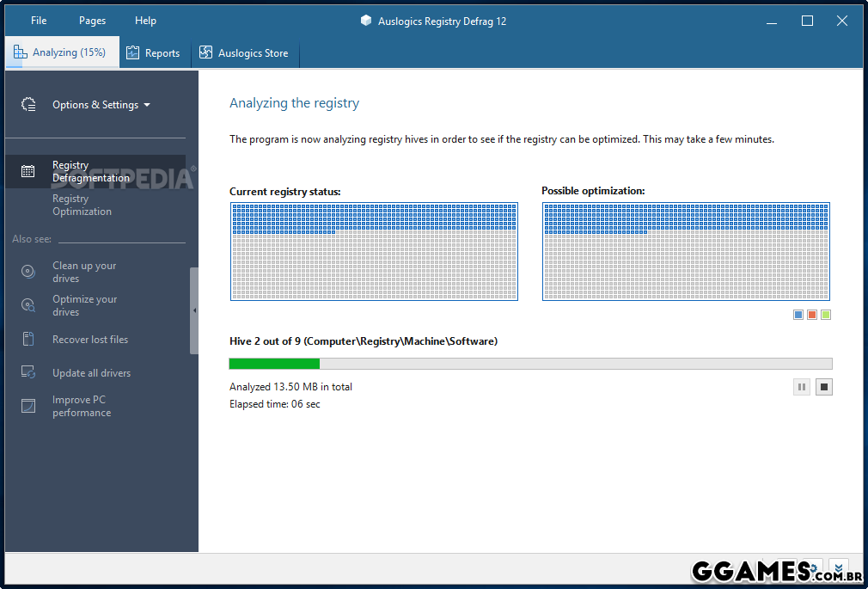Click the blue legend color swatch
This screenshot has height=589, width=868.
[799, 315]
